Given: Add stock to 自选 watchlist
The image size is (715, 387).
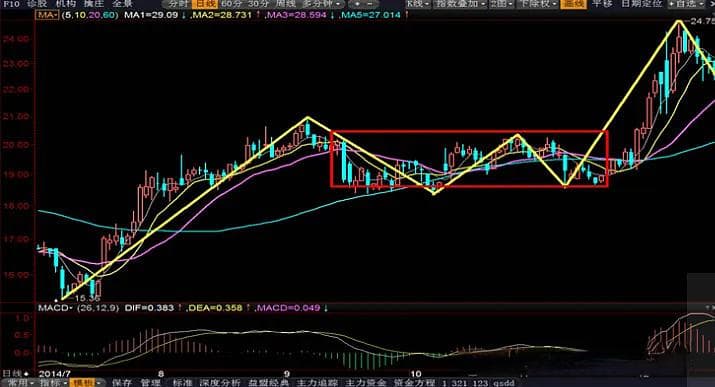Looking at the screenshot, I should click(x=685, y=4).
